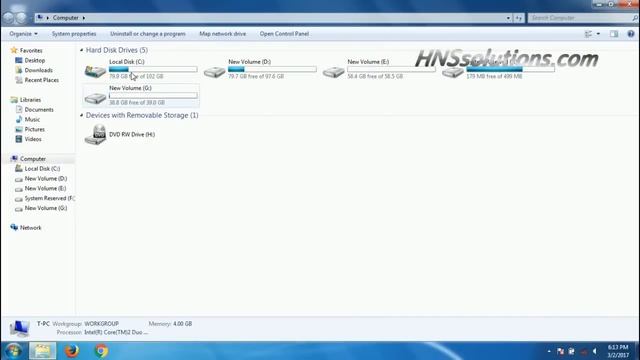This screenshot has width=640, height=360.
Task: Click the Forward navigation button
Action: 21,18
